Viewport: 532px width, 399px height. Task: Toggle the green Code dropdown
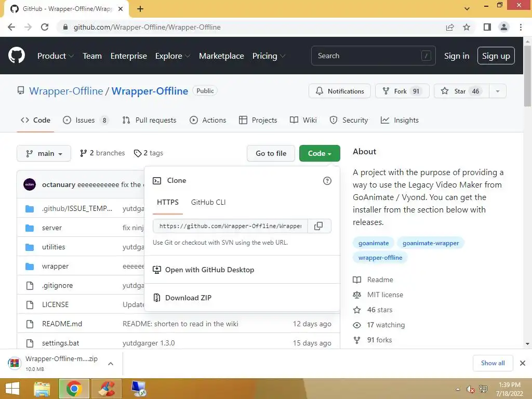(x=320, y=153)
